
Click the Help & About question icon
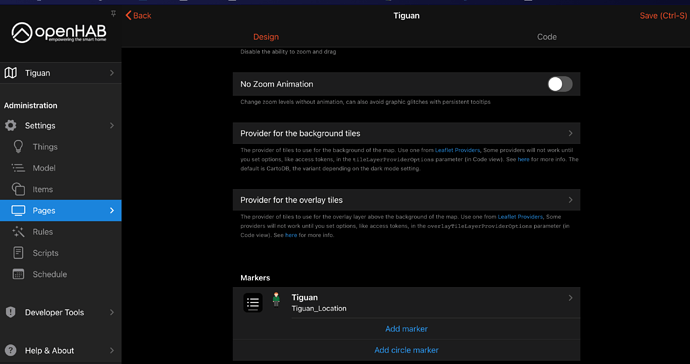point(11,350)
